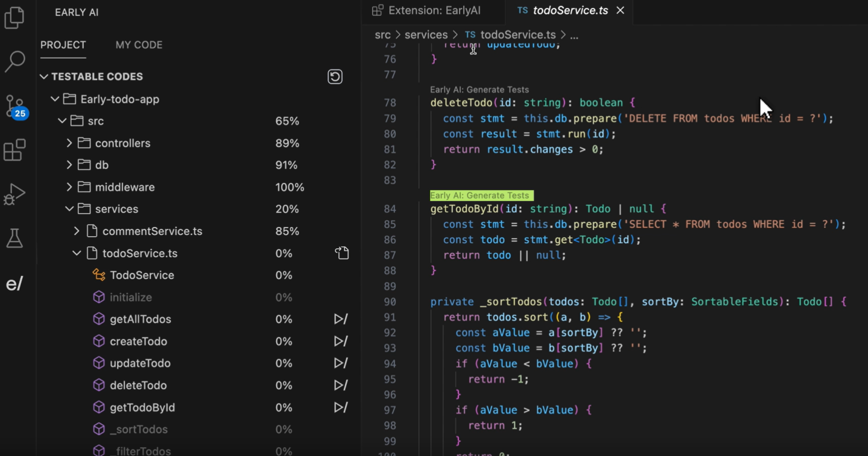Viewport: 868px width, 456px height.
Task: Collapse the TESTABLE CODES section
Action: (x=44, y=77)
